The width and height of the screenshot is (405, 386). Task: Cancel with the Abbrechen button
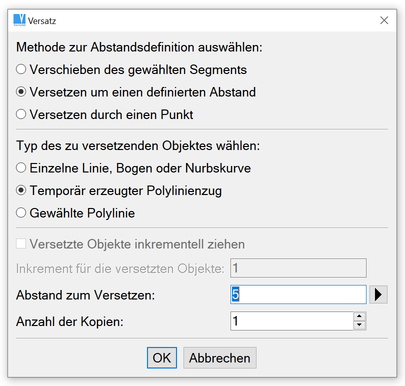click(x=220, y=358)
